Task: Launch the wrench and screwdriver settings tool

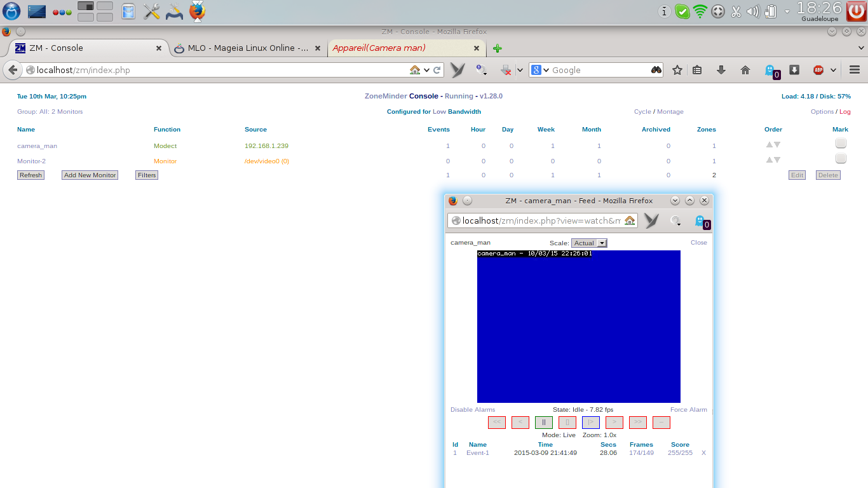Action: click(151, 11)
